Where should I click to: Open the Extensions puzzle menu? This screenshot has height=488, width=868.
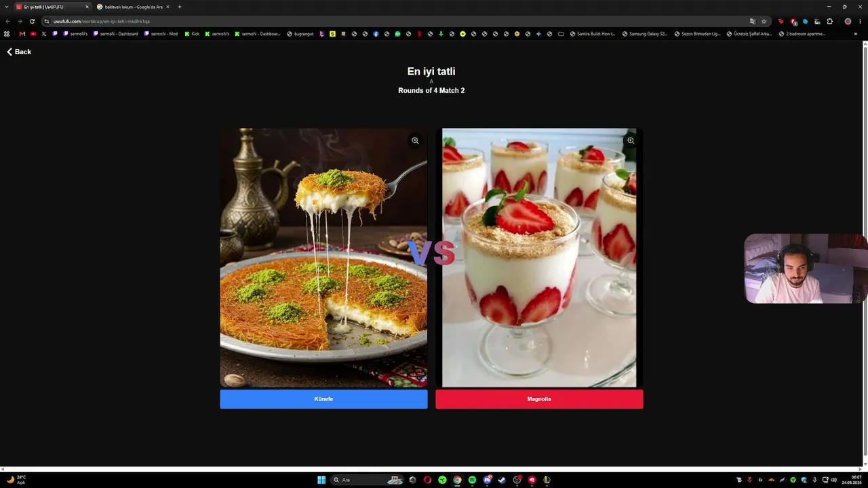click(x=829, y=21)
